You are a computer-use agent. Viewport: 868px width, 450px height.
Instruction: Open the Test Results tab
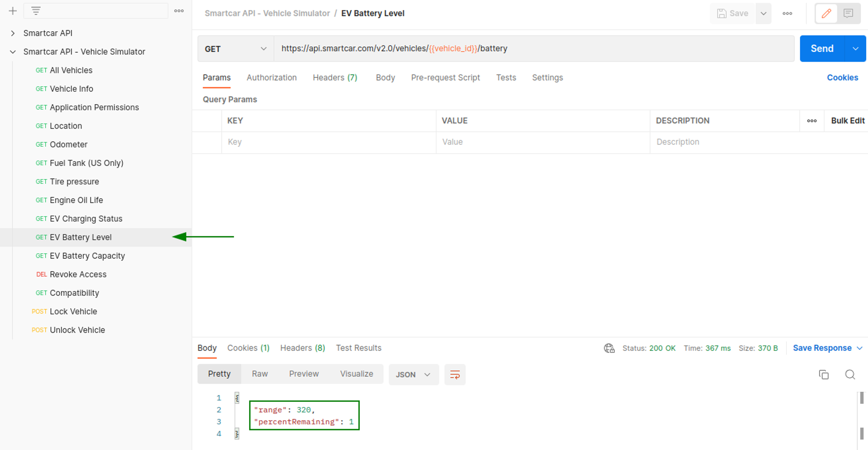pyautogui.click(x=358, y=348)
